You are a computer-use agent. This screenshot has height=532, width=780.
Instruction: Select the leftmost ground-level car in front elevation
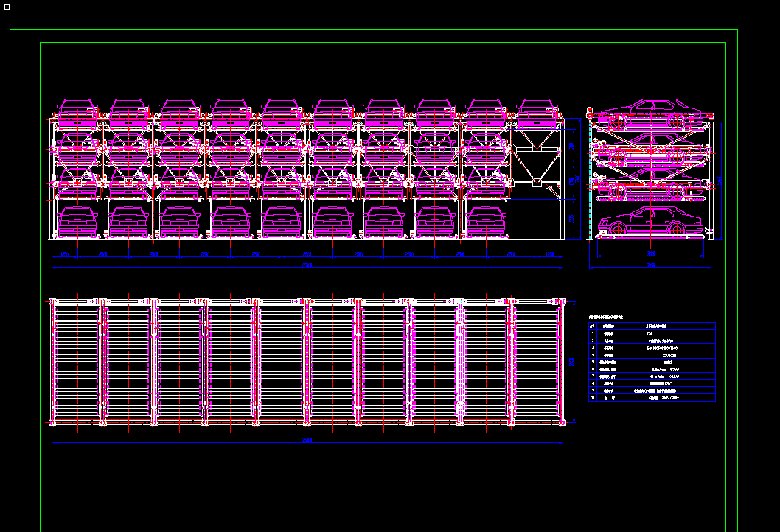click(77, 222)
